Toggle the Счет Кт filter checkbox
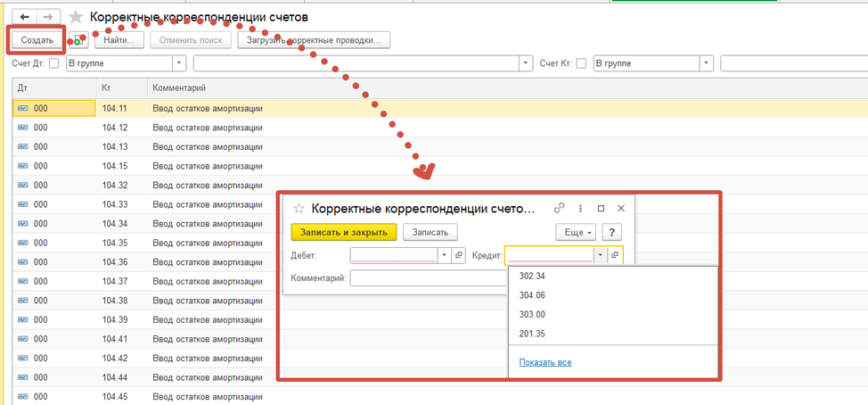 (x=581, y=63)
